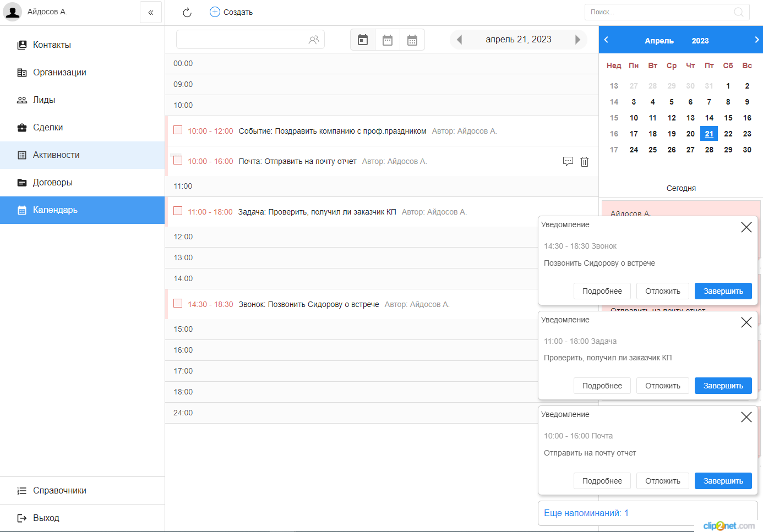
Task: Open the Контакты menu item
Action: coord(83,45)
